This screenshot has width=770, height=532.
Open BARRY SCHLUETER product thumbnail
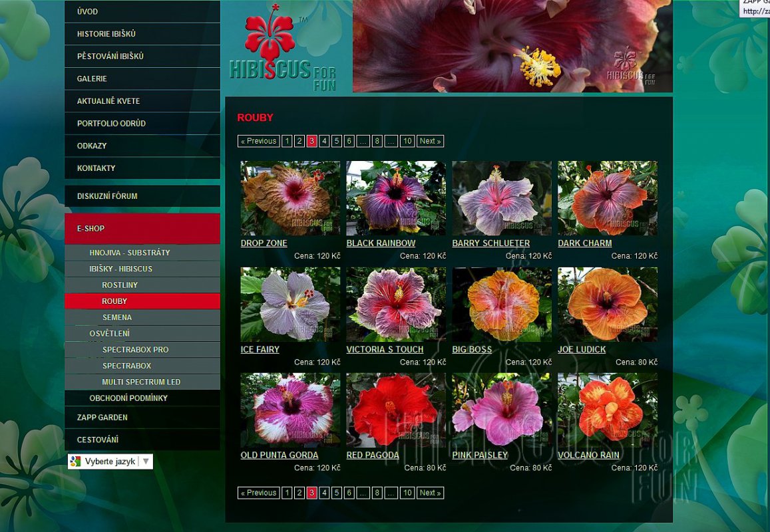click(x=502, y=198)
